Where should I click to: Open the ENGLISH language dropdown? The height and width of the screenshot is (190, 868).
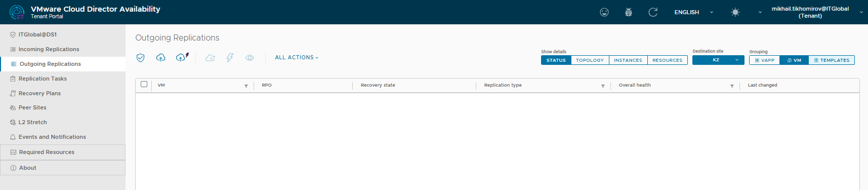click(693, 12)
